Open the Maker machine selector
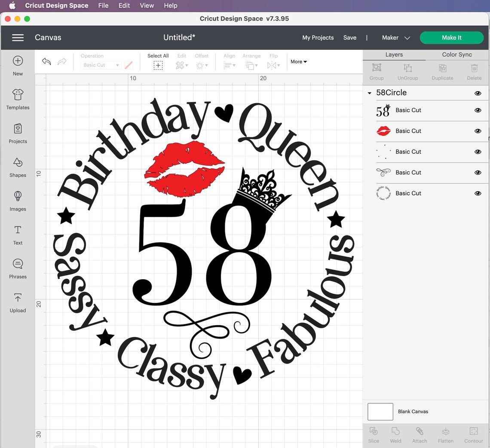The image size is (490, 448). coord(395,38)
